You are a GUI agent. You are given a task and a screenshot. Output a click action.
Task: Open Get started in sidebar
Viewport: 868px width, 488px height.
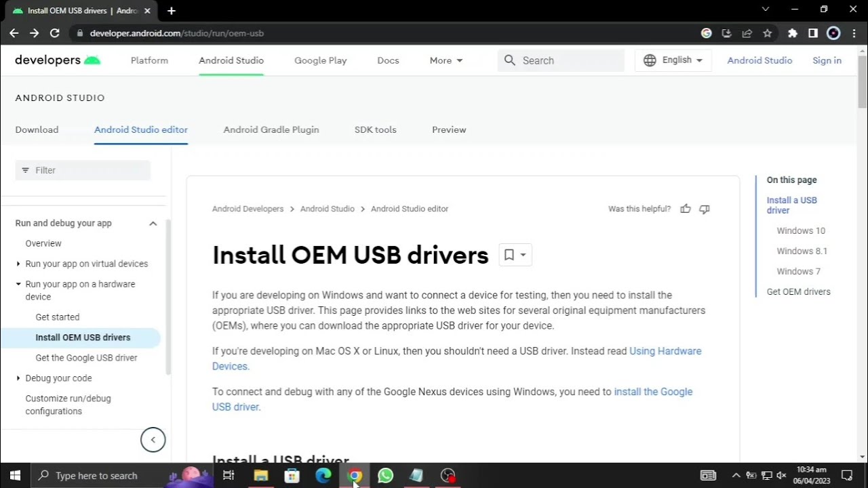coord(58,317)
